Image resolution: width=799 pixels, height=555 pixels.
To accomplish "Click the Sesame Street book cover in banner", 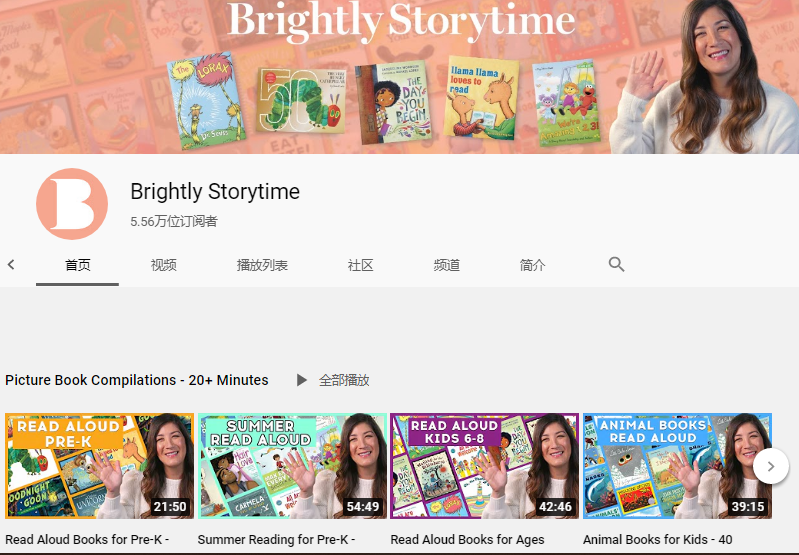I will click(567, 102).
